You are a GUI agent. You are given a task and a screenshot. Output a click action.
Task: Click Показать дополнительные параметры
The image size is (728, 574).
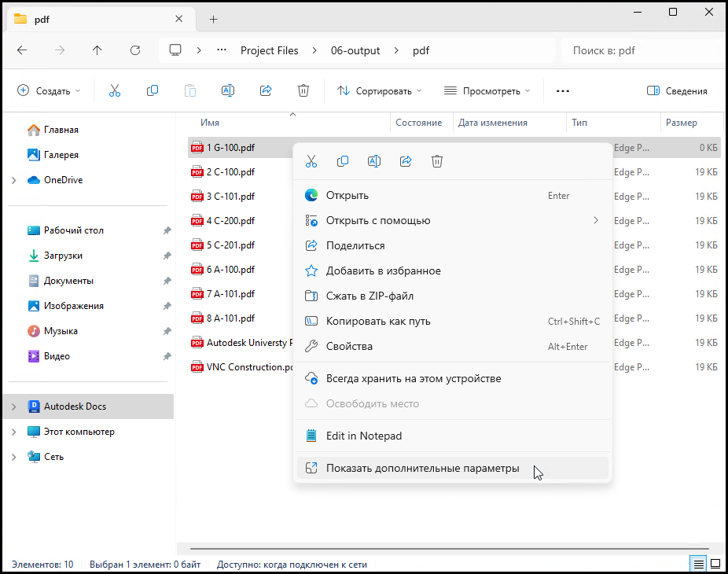point(452,468)
